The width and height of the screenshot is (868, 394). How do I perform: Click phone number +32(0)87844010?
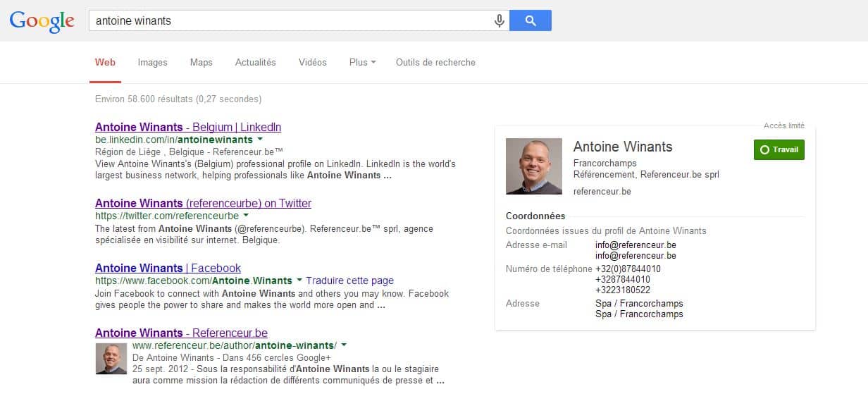click(628, 269)
